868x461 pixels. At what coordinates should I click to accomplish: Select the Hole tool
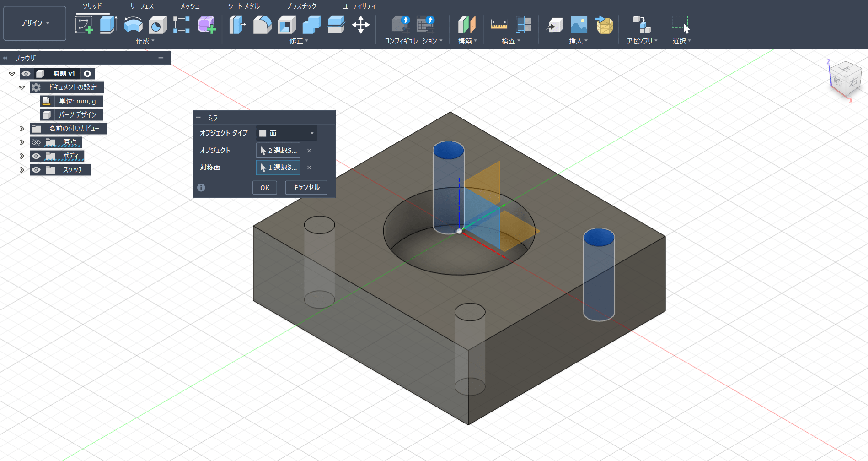click(x=158, y=25)
